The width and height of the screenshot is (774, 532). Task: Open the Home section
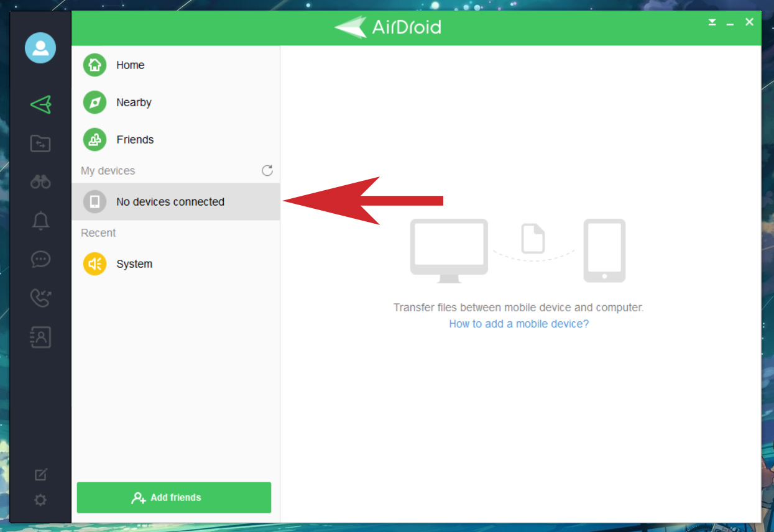click(x=130, y=65)
